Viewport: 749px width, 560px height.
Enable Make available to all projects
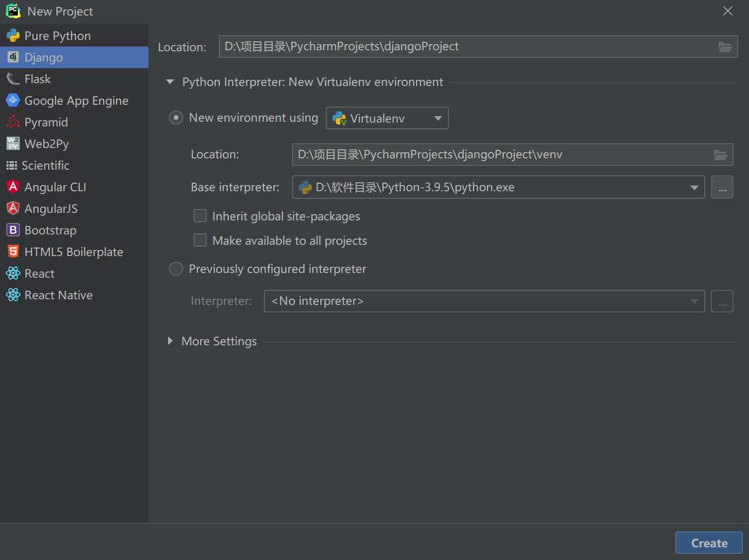pyautogui.click(x=200, y=241)
